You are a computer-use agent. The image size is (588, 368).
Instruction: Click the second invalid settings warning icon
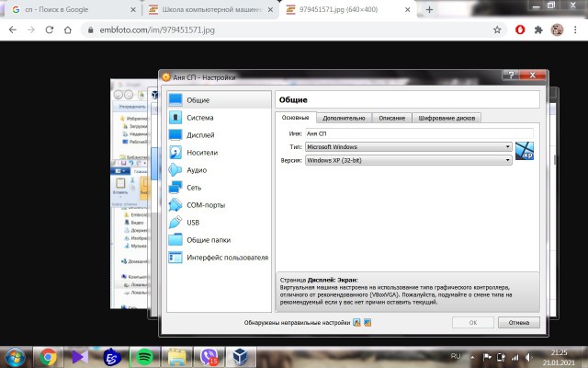pos(367,323)
